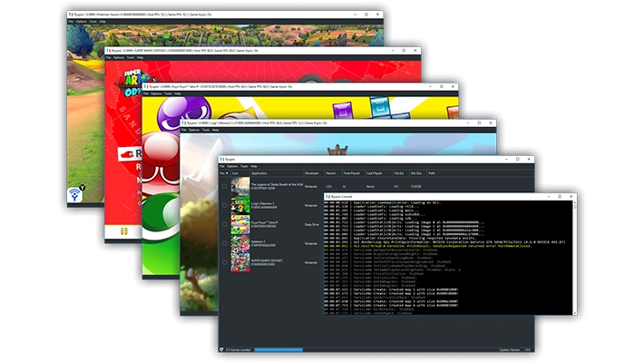Sort the list by Developer column header
This screenshot has width=644, height=363.
coord(313,173)
